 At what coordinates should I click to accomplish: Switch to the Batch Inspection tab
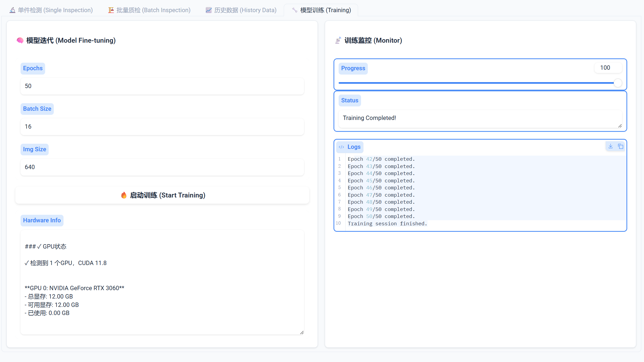(149, 10)
